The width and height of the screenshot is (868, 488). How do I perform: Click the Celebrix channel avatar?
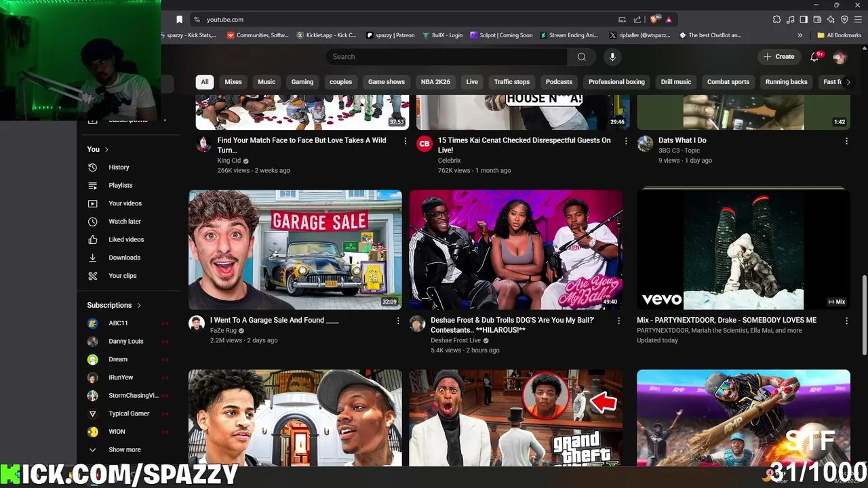pyautogui.click(x=425, y=144)
